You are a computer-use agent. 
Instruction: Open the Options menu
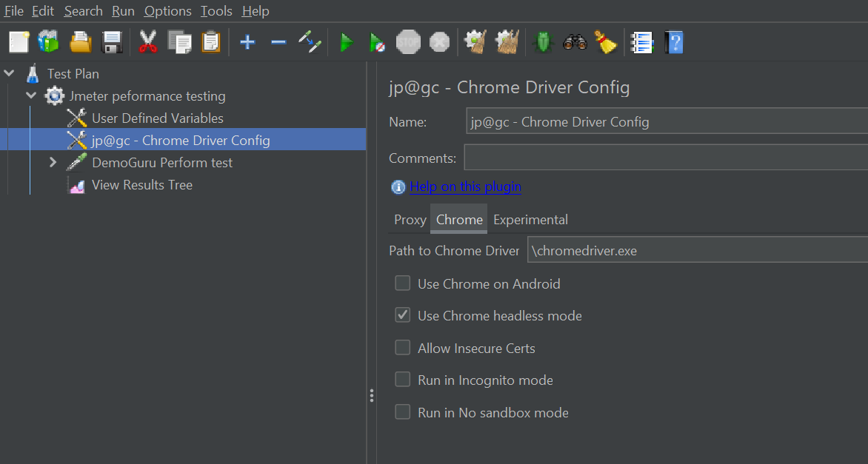pyautogui.click(x=167, y=11)
